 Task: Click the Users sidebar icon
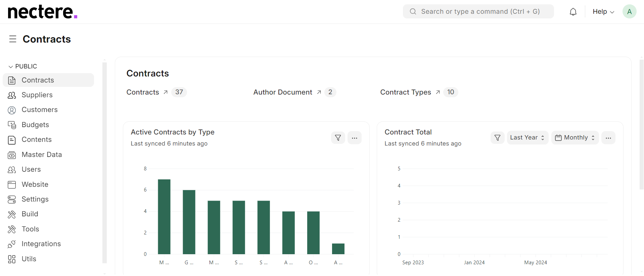(x=12, y=170)
